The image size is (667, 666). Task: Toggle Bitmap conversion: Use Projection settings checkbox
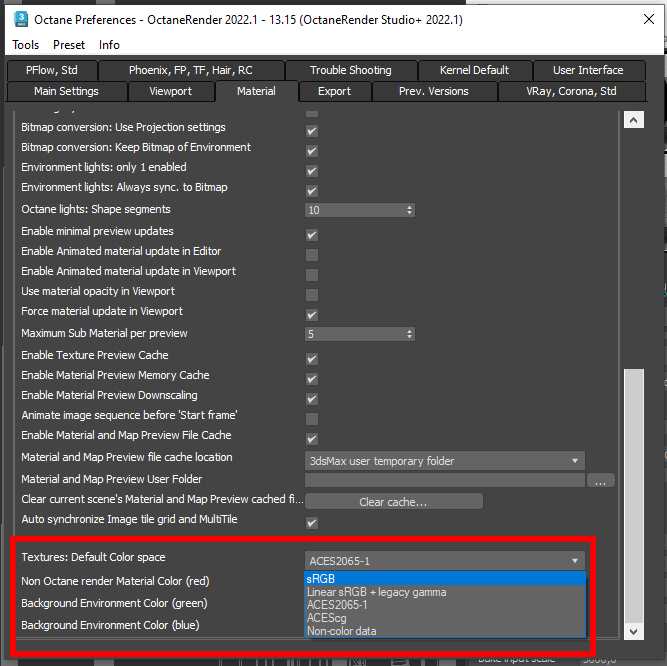click(x=312, y=131)
